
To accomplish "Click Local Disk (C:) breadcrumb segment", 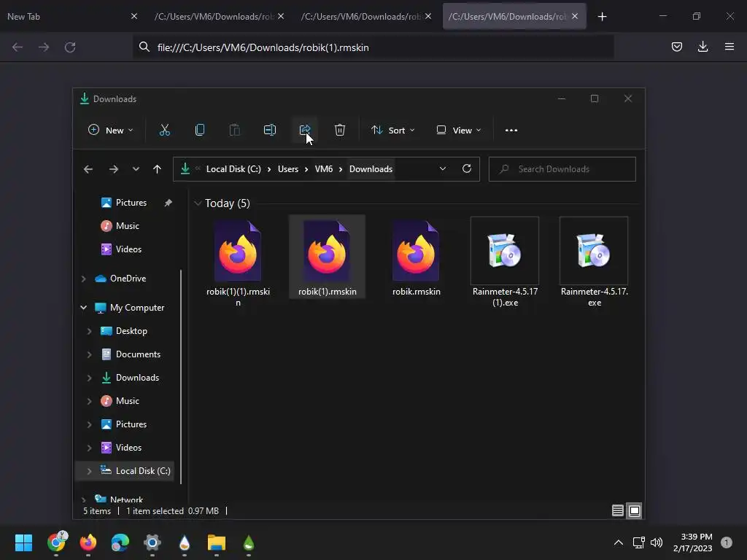I will click(x=233, y=169).
